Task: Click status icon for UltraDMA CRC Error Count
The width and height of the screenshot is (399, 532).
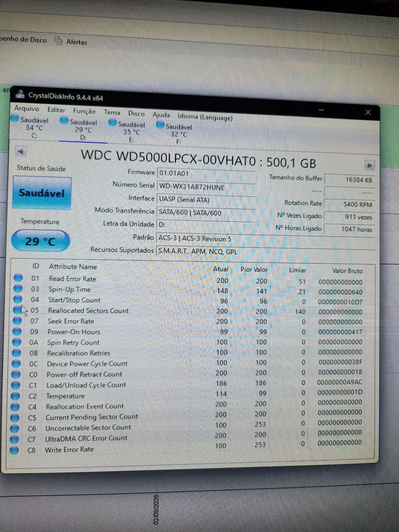Action: (15, 439)
